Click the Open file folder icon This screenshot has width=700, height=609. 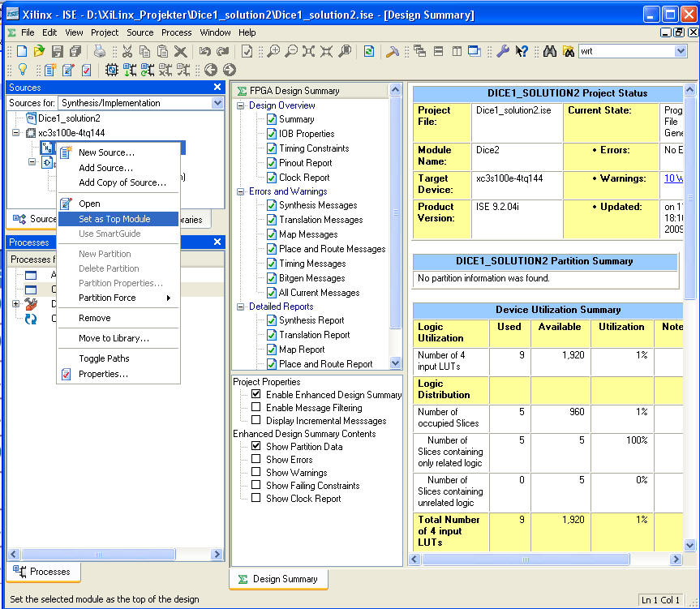point(39,51)
